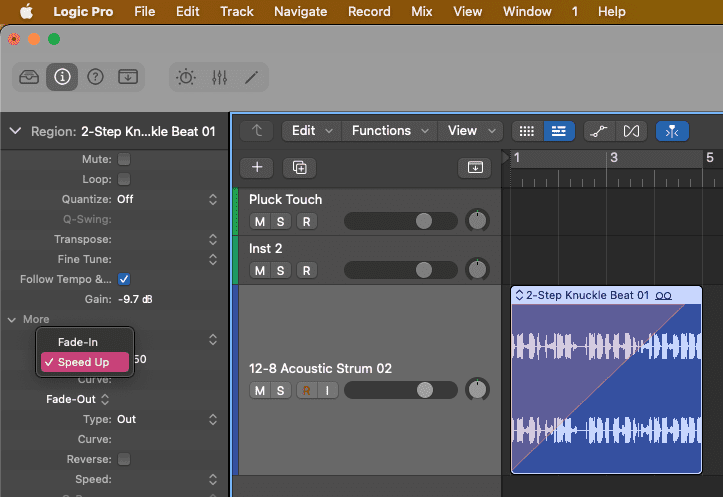The image size is (723, 497).
Task: Check the region Loop checkbox
Action: tap(124, 179)
